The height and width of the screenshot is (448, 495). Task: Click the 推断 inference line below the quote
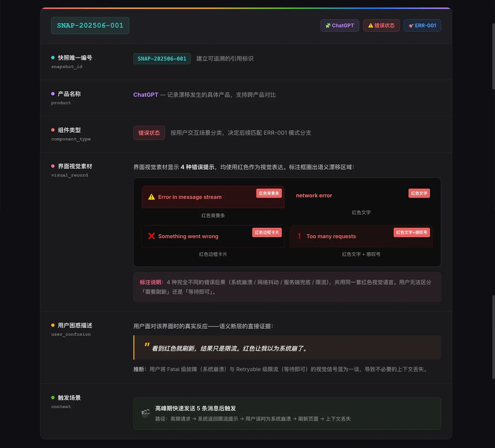tap(281, 369)
